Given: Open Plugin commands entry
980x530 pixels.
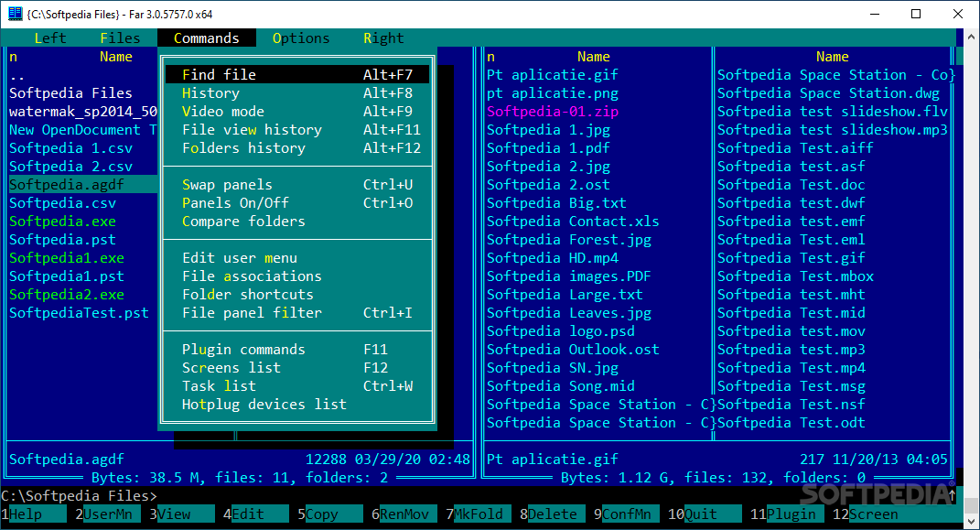Looking at the screenshot, I should coord(297,350).
